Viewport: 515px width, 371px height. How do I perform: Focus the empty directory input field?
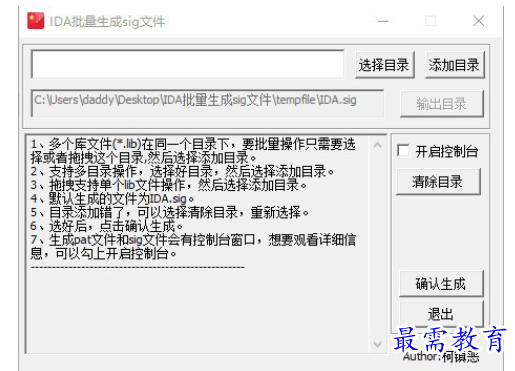(x=188, y=64)
